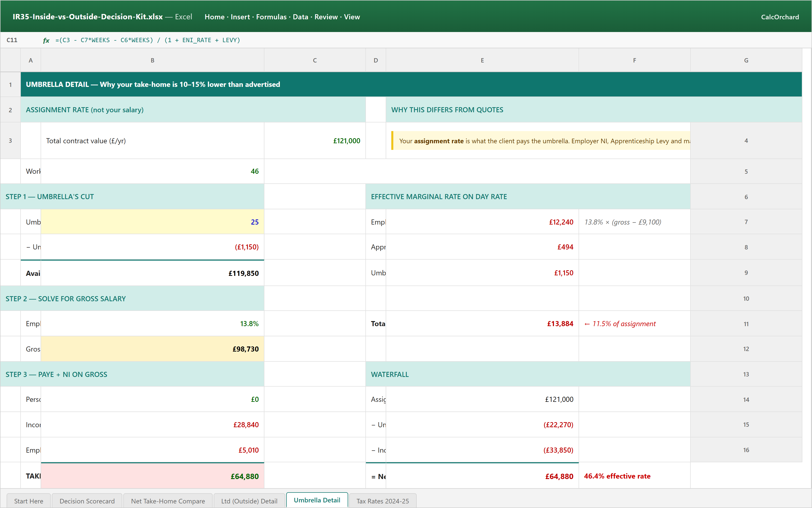Select the (£1,150) umbrella deduction cell
This screenshot has height=508, width=812.
coord(152,247)
